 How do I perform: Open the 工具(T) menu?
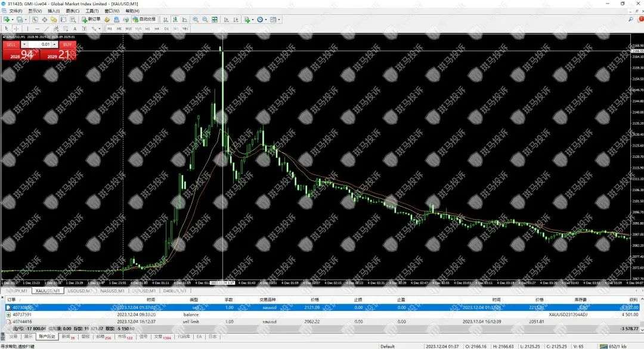click(x=92, y=11)
